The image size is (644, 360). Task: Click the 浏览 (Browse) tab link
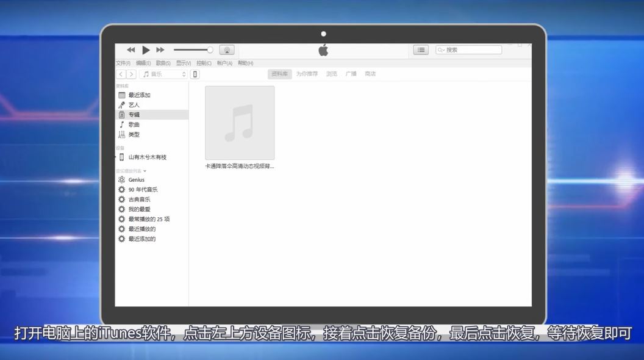pyautogui.click(x=332, y=73)
